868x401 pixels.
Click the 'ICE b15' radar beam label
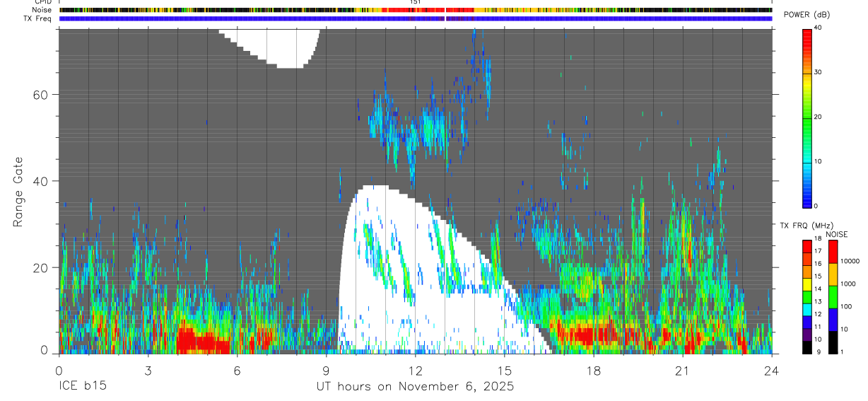click(x=82, y=387)
